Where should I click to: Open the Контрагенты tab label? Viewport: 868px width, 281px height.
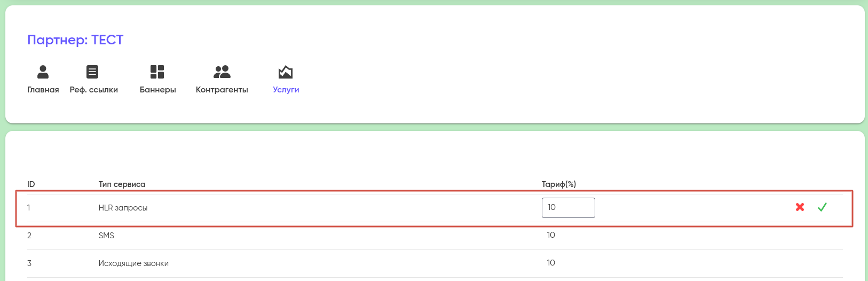click(x=222, y=90)
